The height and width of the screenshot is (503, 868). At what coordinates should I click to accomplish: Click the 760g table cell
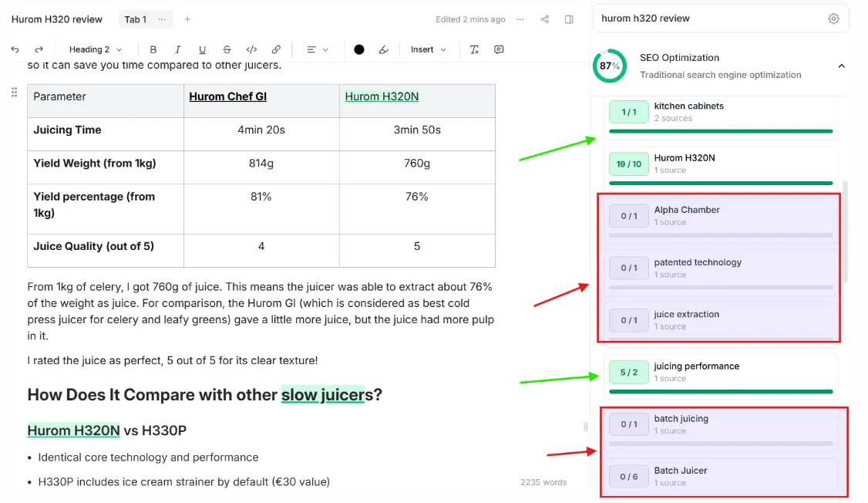(417, 167)
